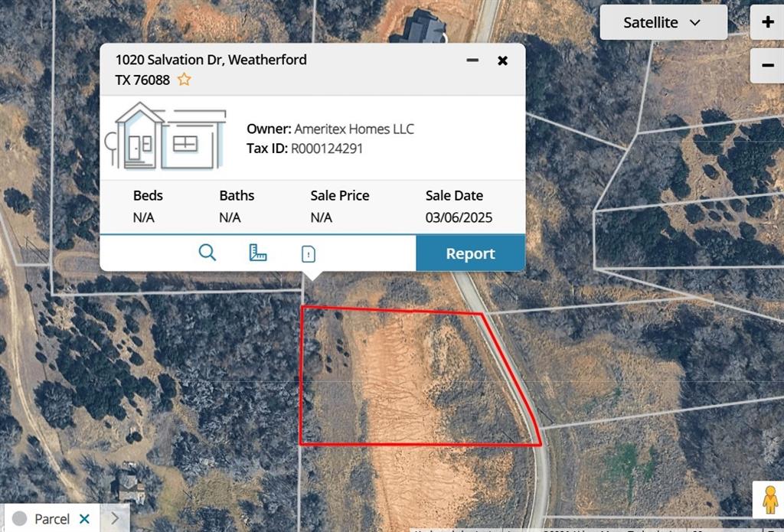The width and height of the screenshot is (784, 532).
Task: Select the ruler measure tool icon
Action: [x=258, y=253]
